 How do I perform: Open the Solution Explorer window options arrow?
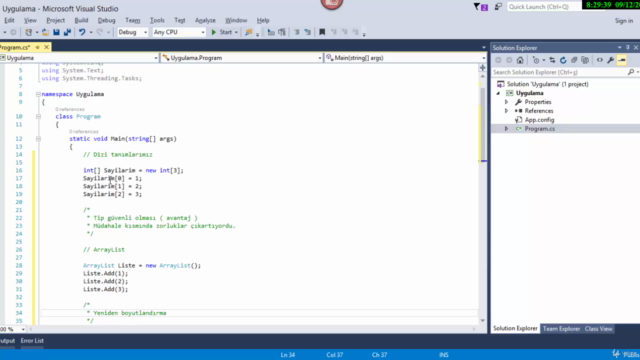[620, 48]
